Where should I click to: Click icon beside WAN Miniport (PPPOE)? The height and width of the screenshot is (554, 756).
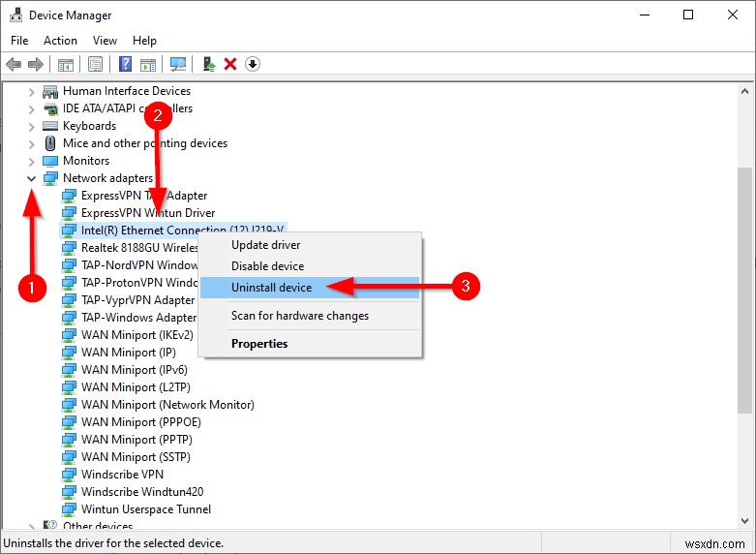[x=69, y=422]
